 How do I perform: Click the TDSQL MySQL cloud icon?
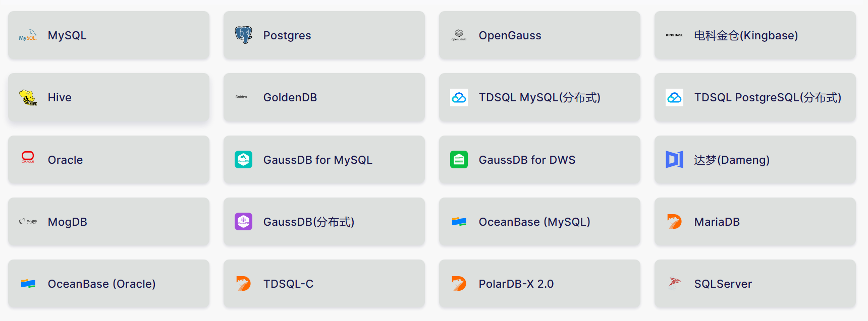pos(459,97)
